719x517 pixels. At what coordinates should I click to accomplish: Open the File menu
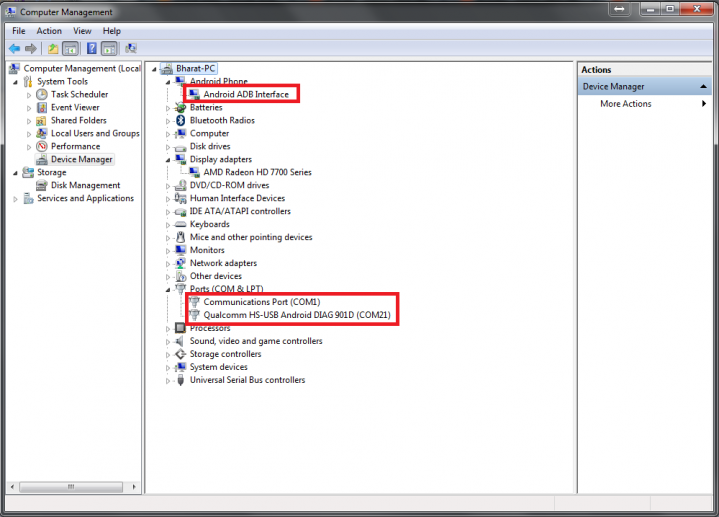coord(19,31)
